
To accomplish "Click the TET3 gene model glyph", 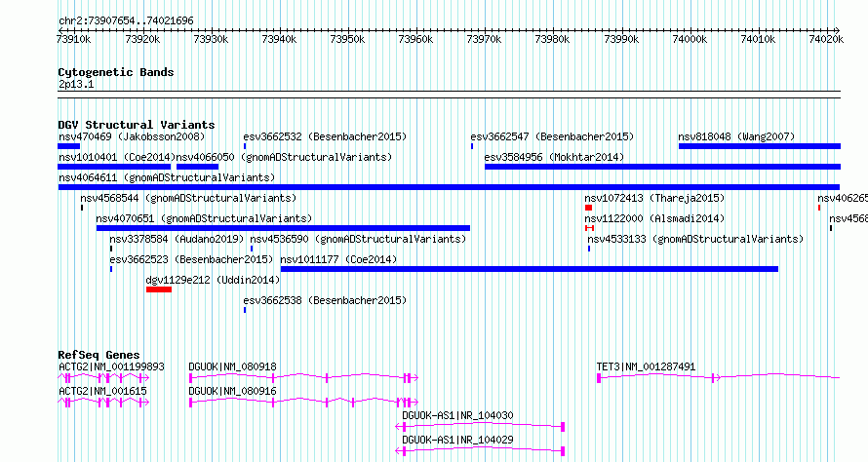I will (719, 378).
